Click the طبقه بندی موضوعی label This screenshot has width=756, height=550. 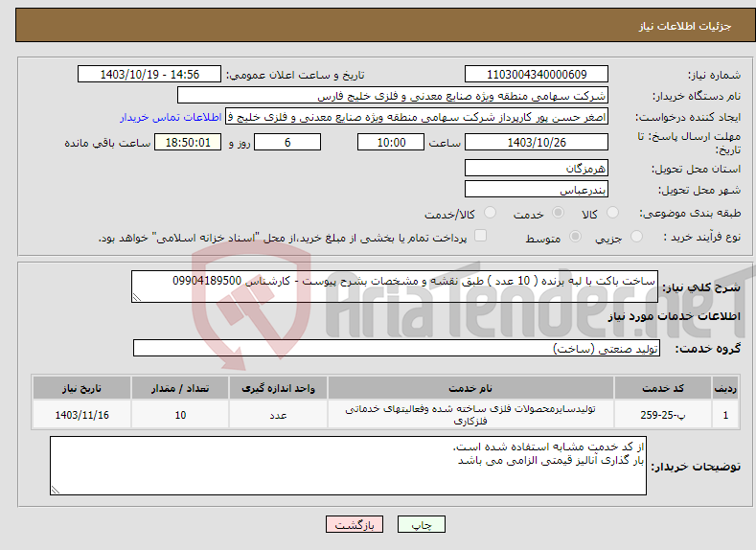pyautogui.click(x=690, y=213)
